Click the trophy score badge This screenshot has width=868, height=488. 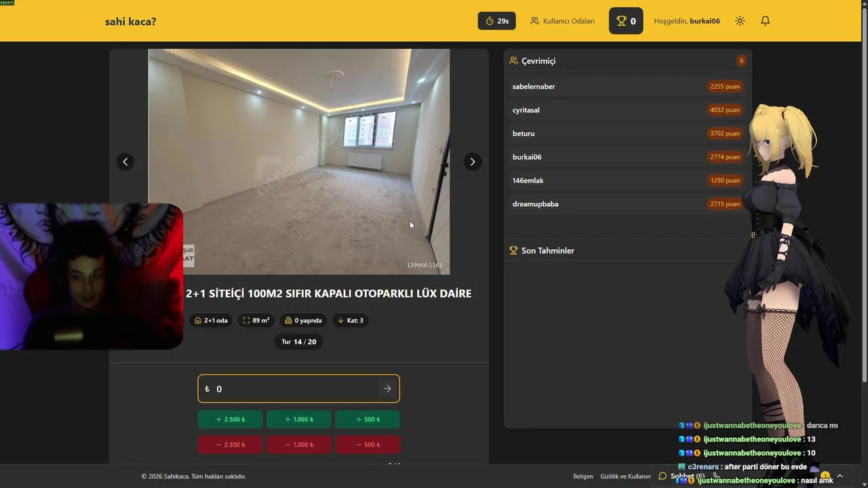tap(626, 21)
